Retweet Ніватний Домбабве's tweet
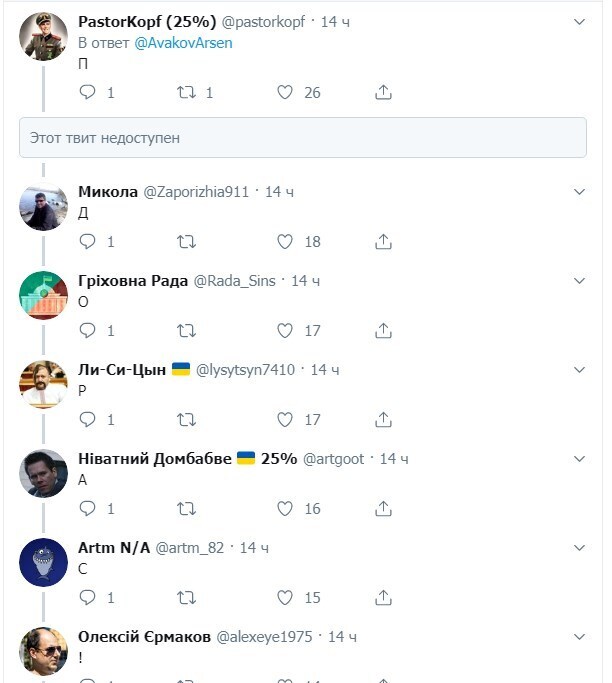This screenshot has height=683, width=612. click(x=186, y=508)
